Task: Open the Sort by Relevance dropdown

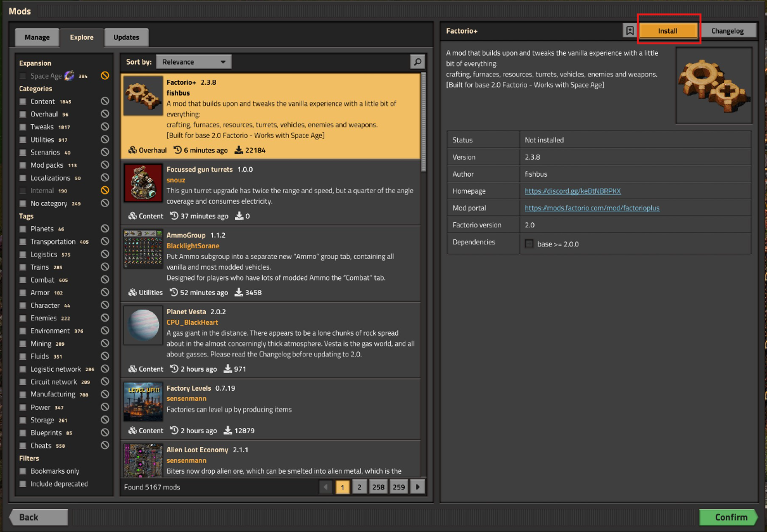Action: pos(194,61)
